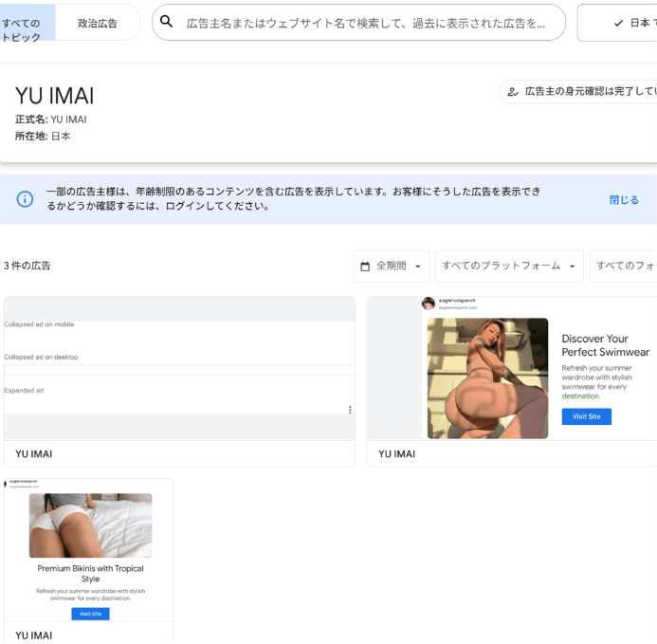Click YU IMAI label under swimwear ad card
This screenshot has height=644, width=657.
point(397,454)
